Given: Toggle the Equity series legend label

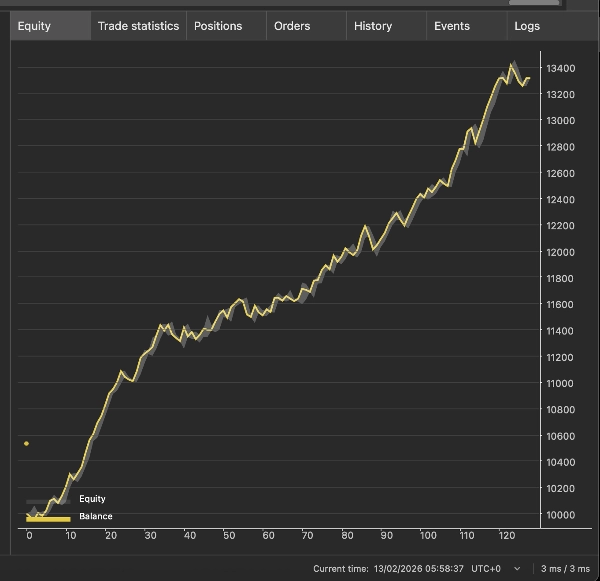Looking at the screenshot, I should 92,498.
